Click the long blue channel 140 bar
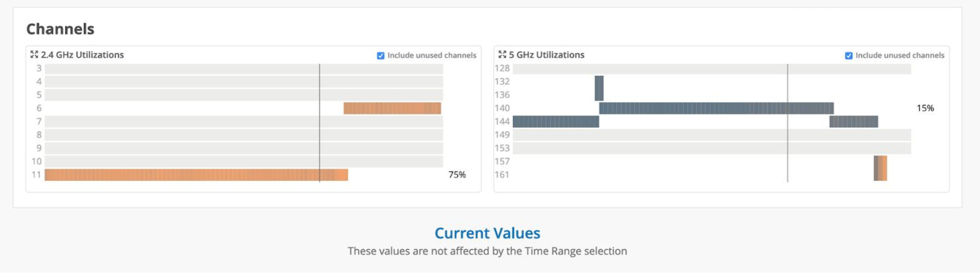 click(715, 108)
